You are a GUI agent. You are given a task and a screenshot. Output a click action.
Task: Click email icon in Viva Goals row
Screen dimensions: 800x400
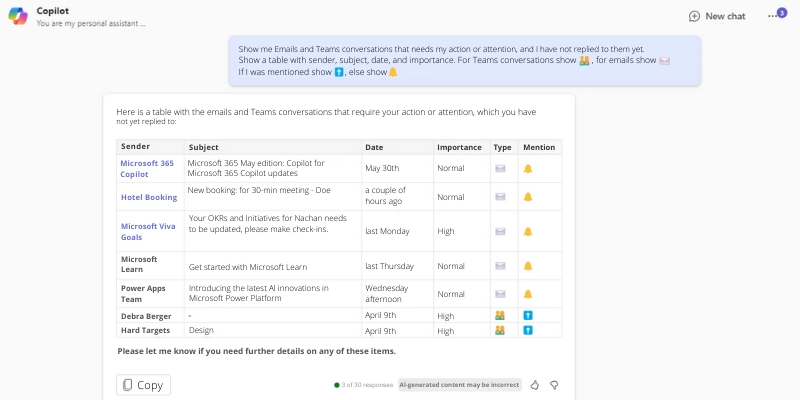click(500, 232)
